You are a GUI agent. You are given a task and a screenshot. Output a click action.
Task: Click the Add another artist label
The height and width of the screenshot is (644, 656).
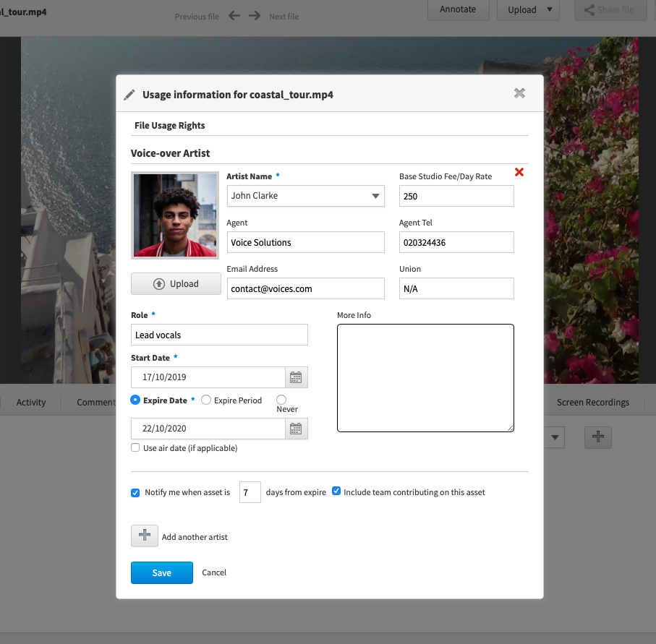[195, 537]
